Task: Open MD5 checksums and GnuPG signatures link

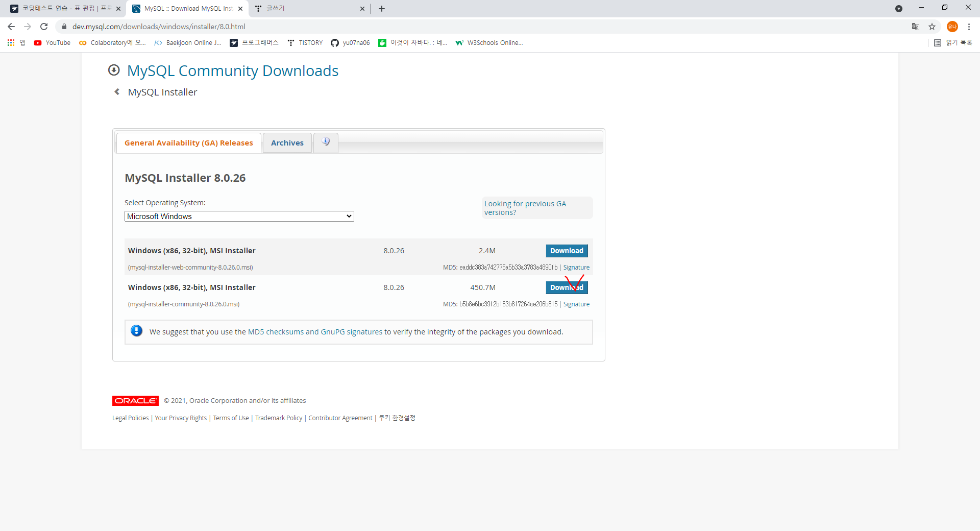Action: [315, 332]
